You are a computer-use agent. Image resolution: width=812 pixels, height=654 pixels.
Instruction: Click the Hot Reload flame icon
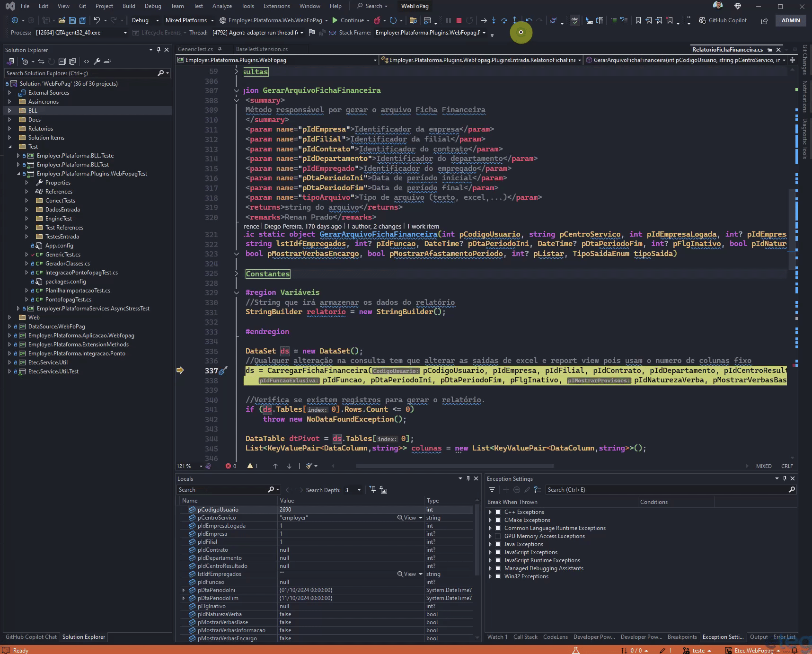pos(377,20)
